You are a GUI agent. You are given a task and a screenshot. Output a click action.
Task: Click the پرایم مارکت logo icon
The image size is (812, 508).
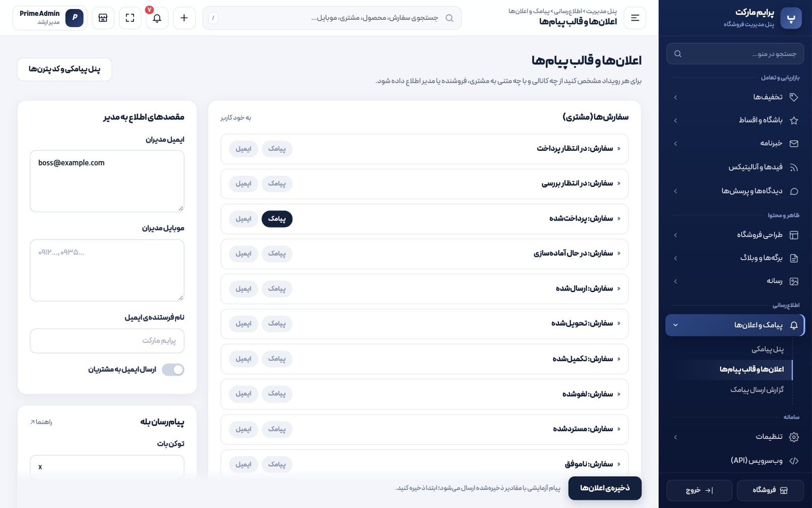[x=791, y=18]
